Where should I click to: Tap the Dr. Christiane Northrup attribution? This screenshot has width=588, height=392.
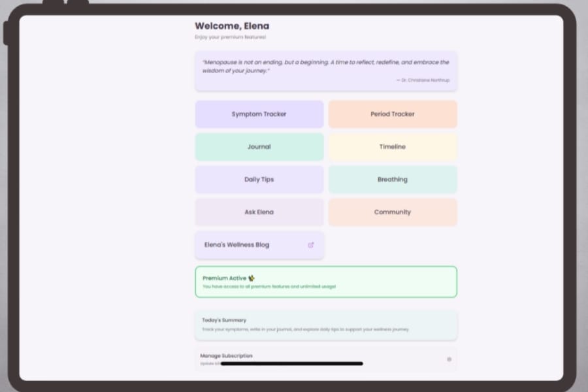[423, 80]
